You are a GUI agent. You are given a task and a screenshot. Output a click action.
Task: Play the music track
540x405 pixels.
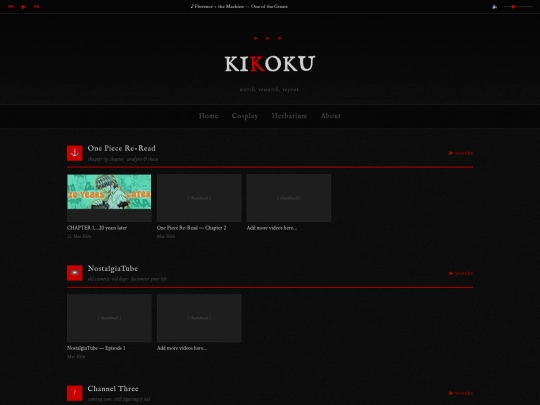pos(23,7)
